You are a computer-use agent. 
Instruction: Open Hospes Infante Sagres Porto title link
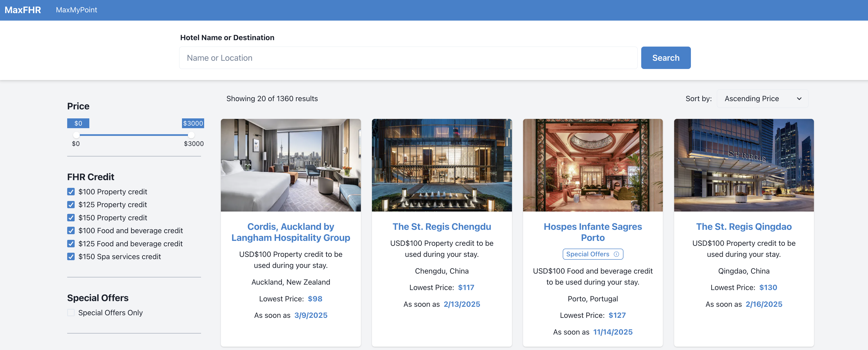(x=592, y=232)
